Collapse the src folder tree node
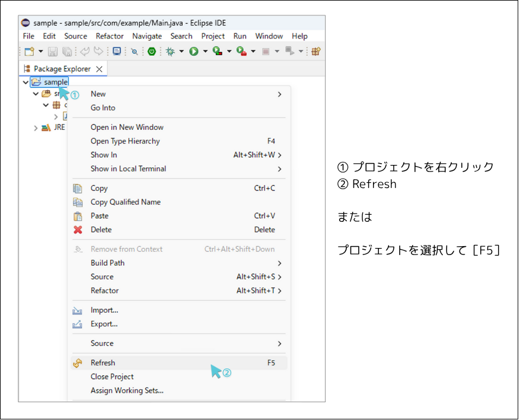 tap(36, 94)
